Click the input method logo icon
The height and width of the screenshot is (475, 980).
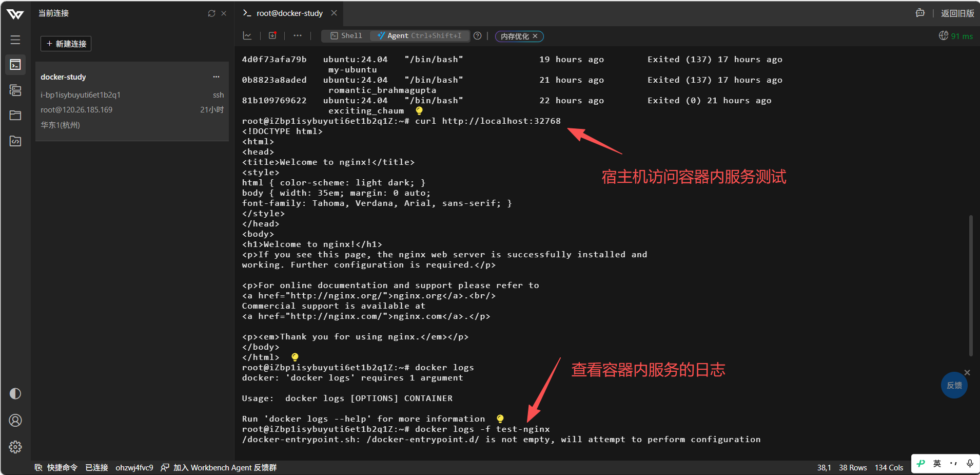pos(921,463)
